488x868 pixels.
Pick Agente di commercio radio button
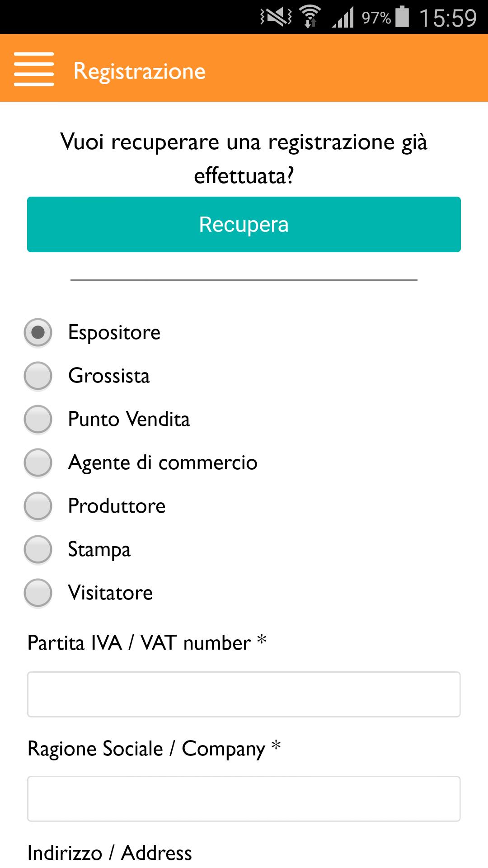[38, 463]
